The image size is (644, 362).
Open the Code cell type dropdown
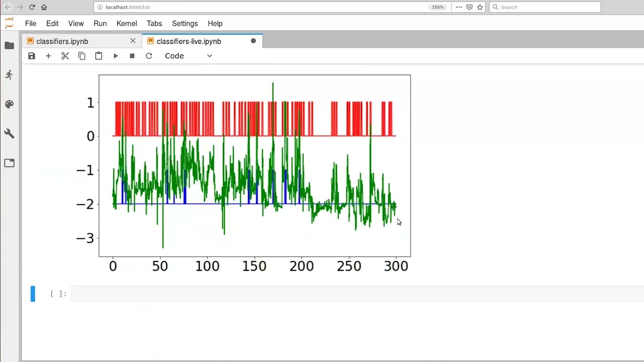[x=189, y=56]
